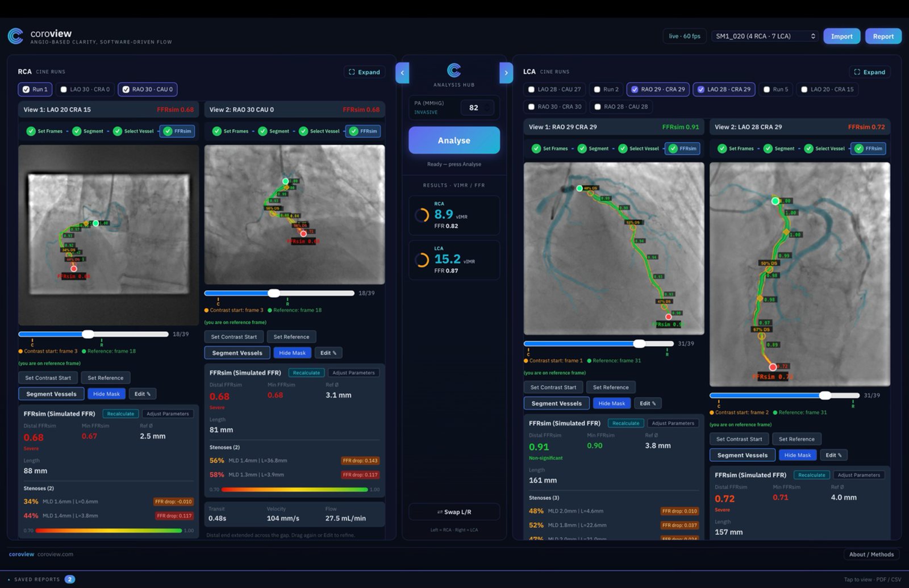Click Select Vessel step in LCA View 2
Image resolution: width=909 pixels, height=588 pixels.
[x=824, y=149]
